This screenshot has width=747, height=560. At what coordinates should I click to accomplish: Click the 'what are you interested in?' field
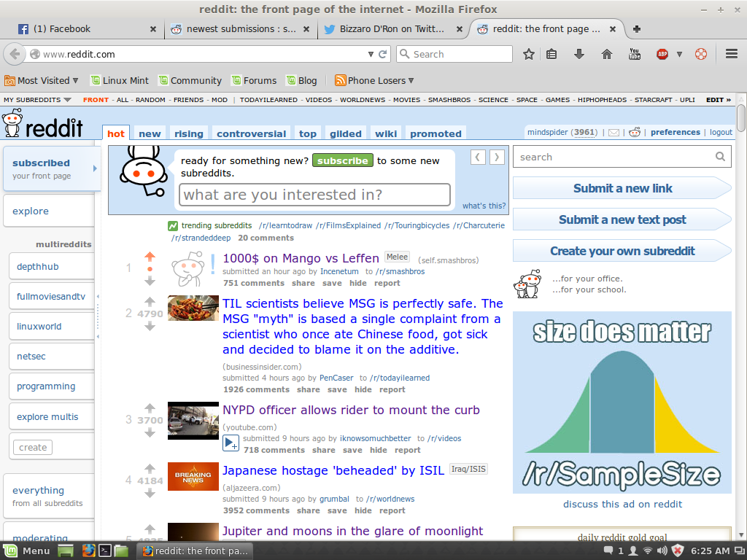(314, 195)
